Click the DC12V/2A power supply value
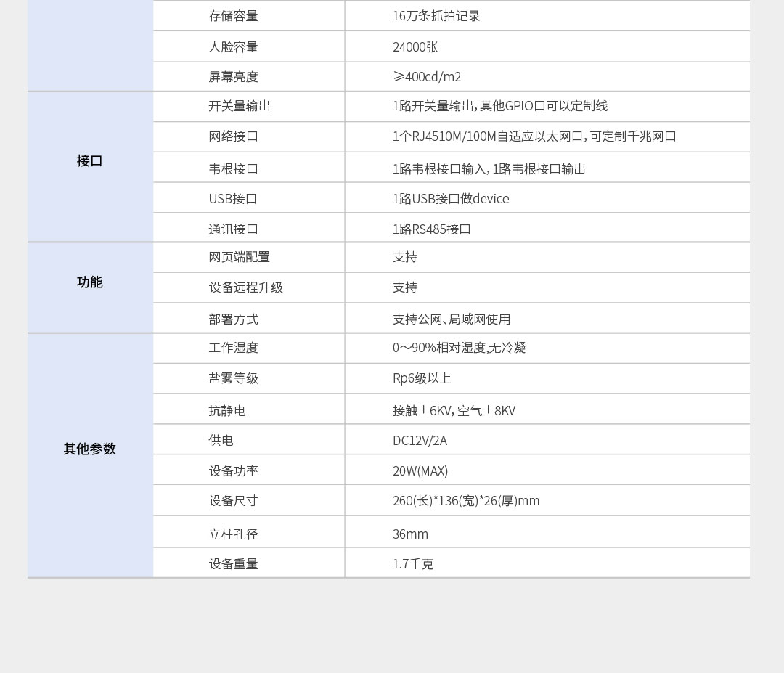 (420, 441)
